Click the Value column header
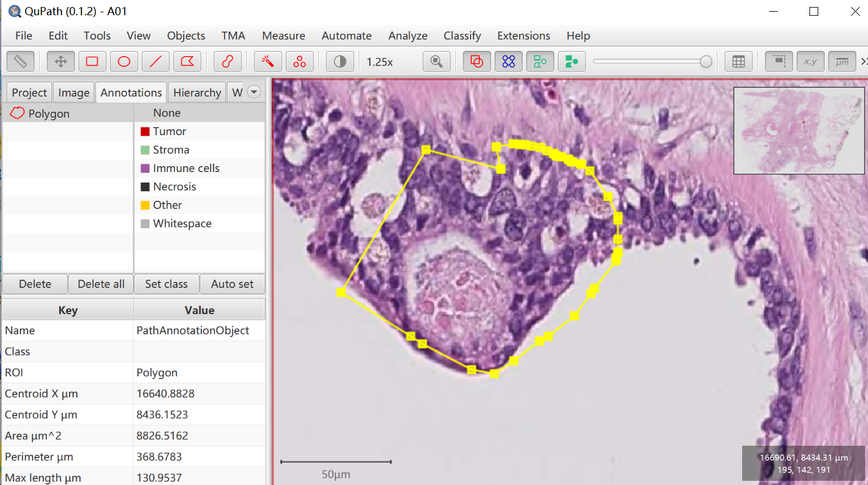The height and width of the screenshot is (485, 868). (x=200, y=310)
